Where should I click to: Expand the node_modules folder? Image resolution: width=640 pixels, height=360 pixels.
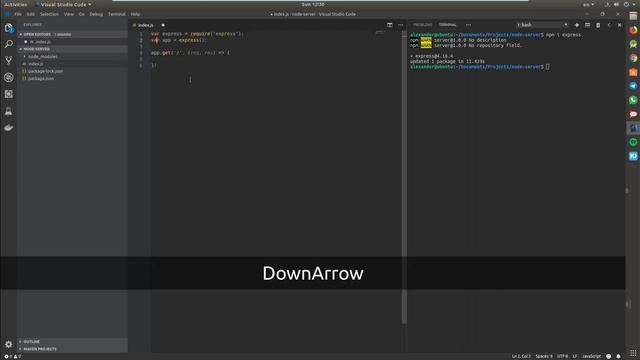click(x=72, y=56)
